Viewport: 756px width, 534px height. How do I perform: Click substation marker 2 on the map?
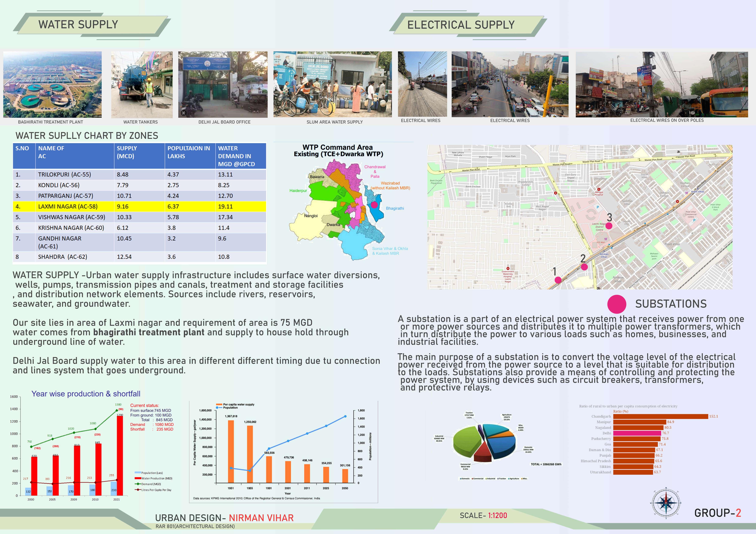[584, 267]
